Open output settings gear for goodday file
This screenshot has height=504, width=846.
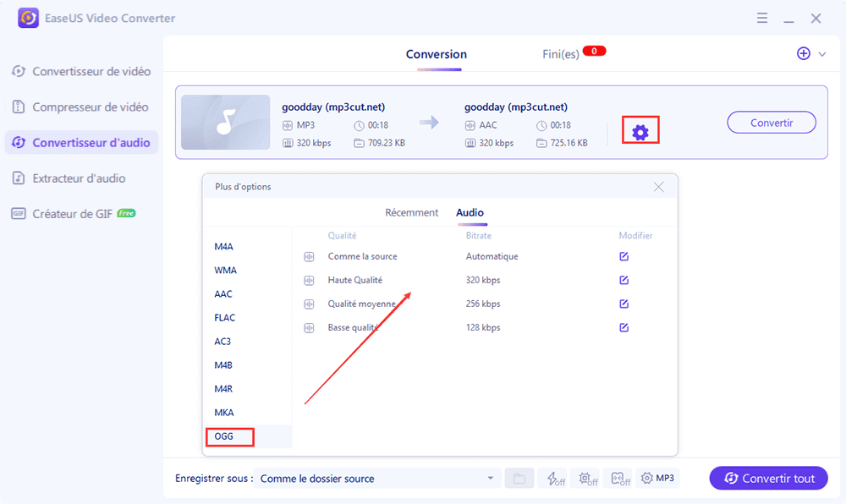pyautogui.click(x=640, y=132)
